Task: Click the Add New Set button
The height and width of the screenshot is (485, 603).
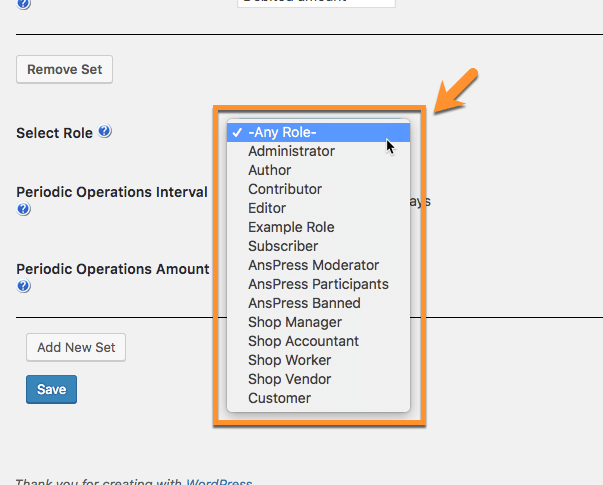Action: (x=76, y=348)
